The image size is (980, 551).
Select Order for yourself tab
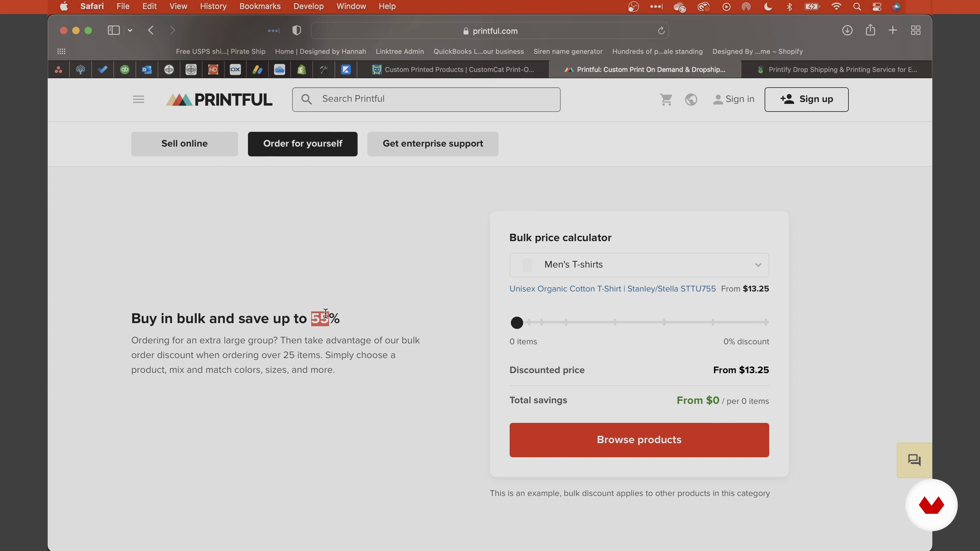coord(303,144)
